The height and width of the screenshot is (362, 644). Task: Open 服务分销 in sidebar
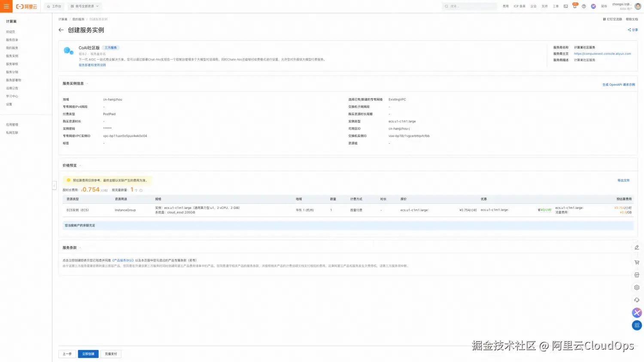(x=12, y=72)
